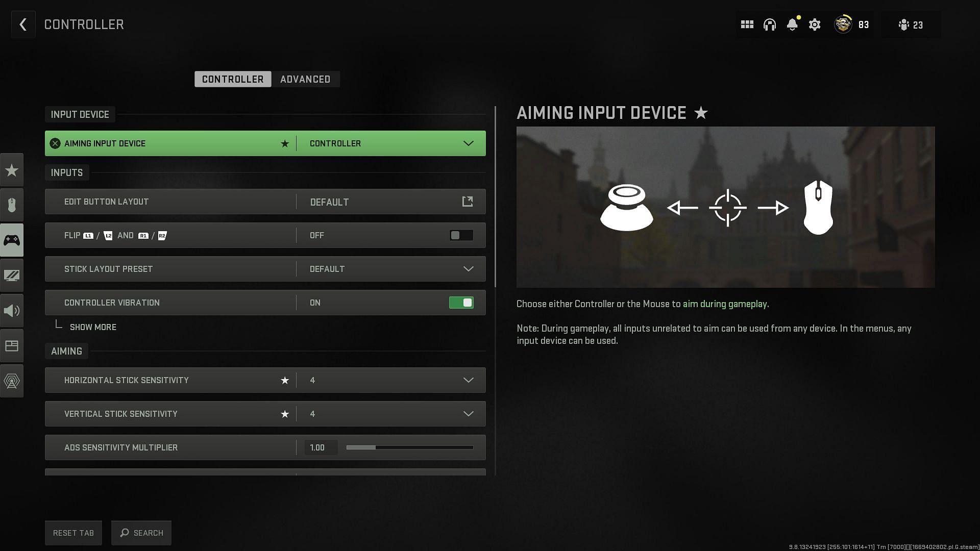Click the audio/headset sidebar icon
Viewport: 980px width, 551px height.
(11, 310)
